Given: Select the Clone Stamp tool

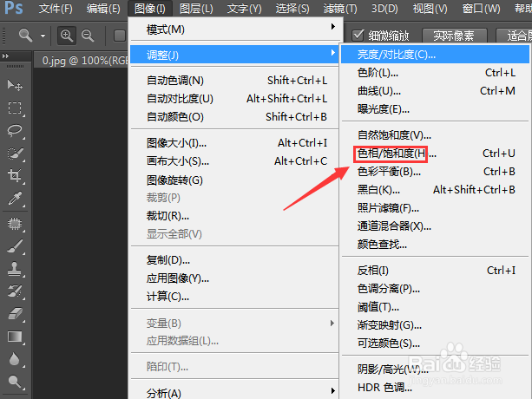Looking at the screenshot, I should [15, 269].
